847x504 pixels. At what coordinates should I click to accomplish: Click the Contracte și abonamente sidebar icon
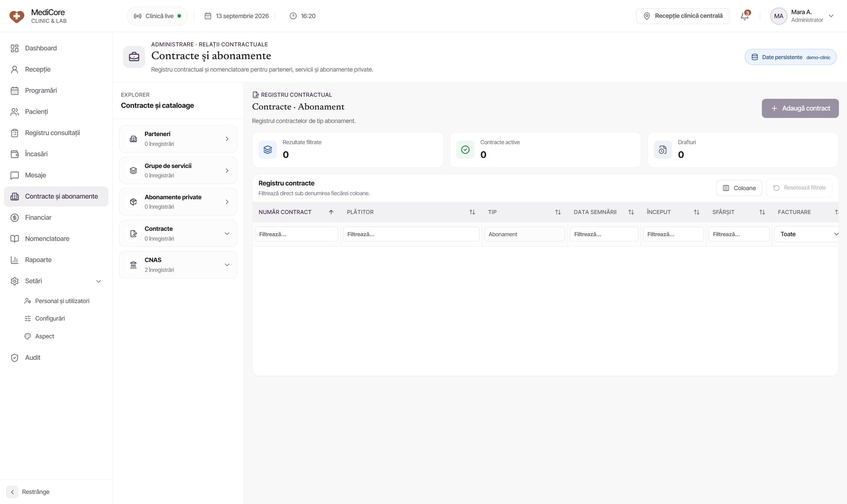tap(14, 196)
